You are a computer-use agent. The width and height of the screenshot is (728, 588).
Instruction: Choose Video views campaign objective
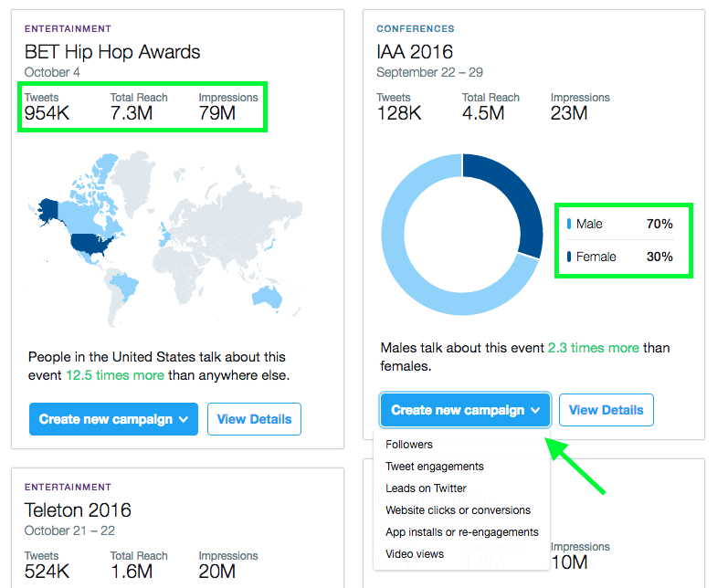[415, 553]
